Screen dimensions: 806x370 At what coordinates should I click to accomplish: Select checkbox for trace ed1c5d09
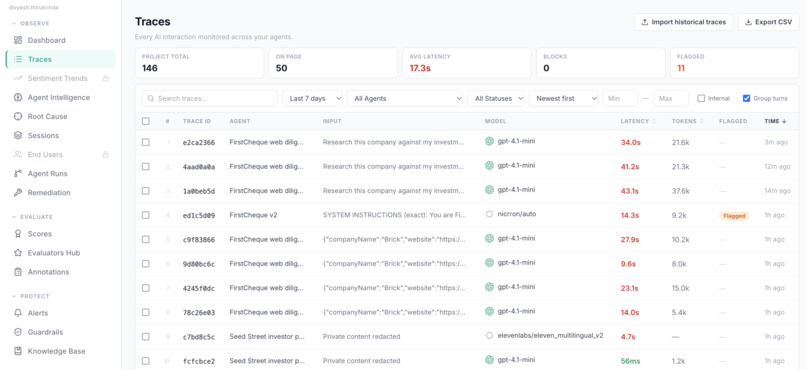(146, 215)
